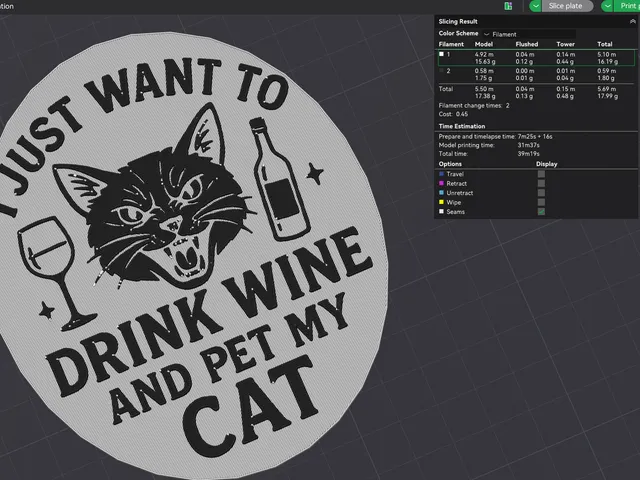Click the 16.19 g total for filament 1
Screen dimensions: 640x480
coord(608,62)
